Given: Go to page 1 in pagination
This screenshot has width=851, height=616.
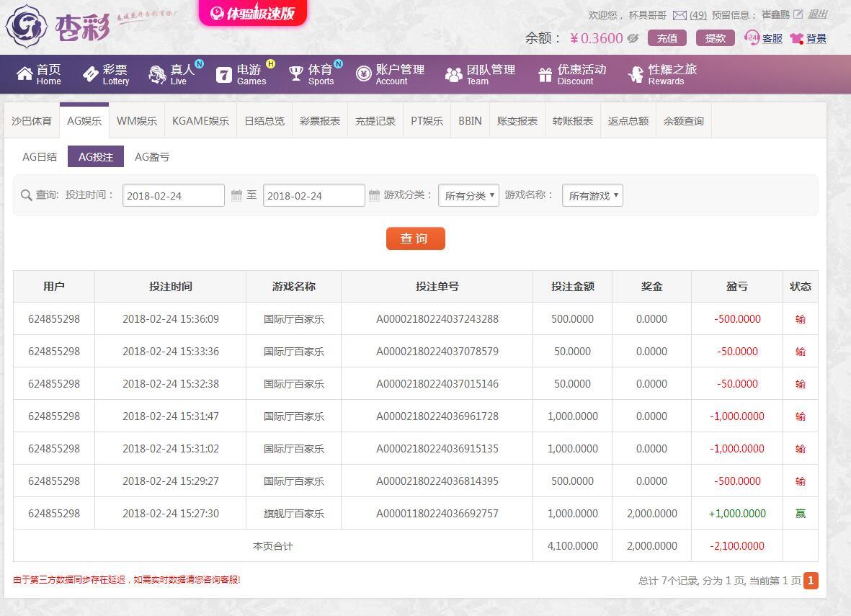Looking at the screenshot, I should (x=811, y=580).
